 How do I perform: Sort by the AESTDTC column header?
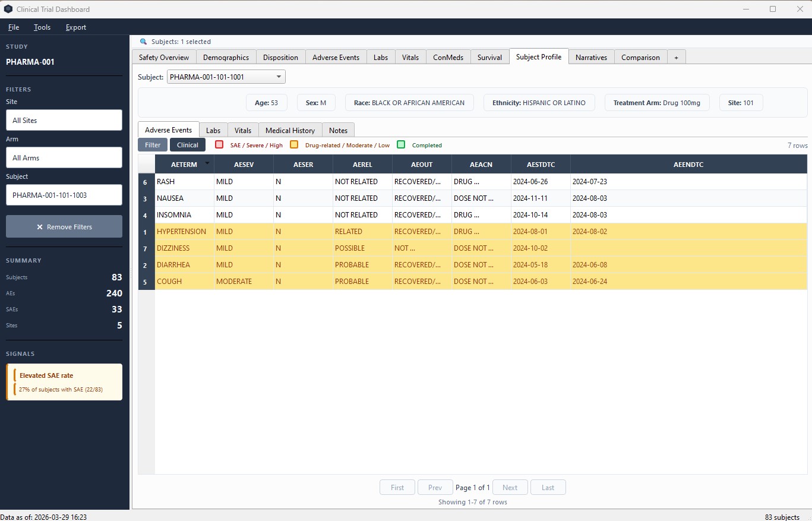point(541,164)
